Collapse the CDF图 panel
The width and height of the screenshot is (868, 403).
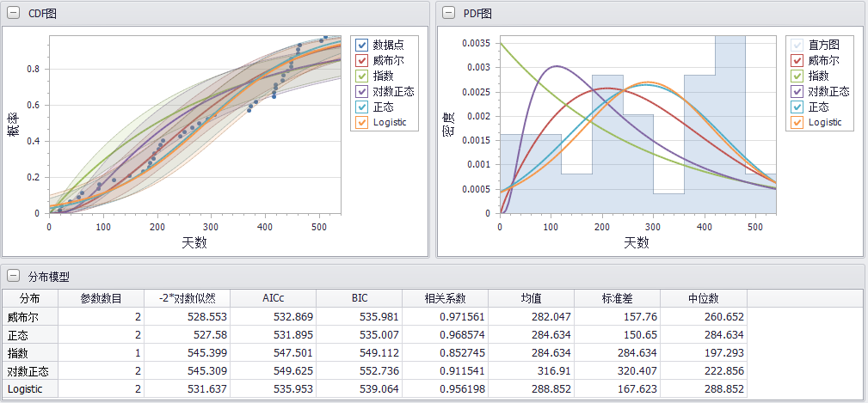tap(13, 13)
